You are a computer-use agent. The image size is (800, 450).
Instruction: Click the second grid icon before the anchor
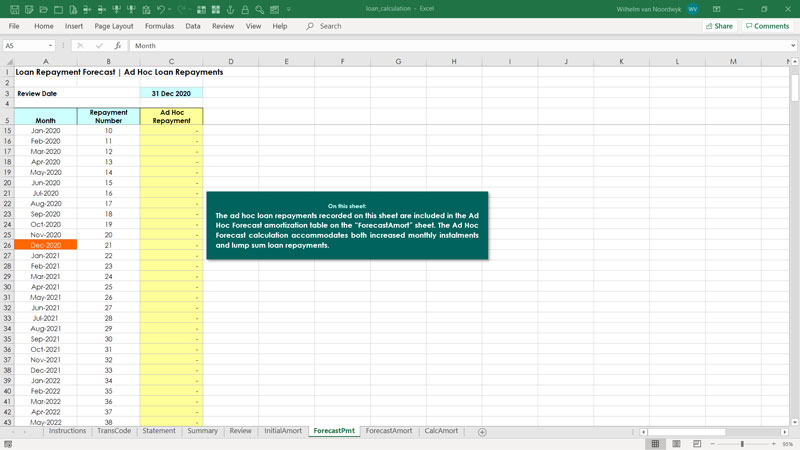216,9
